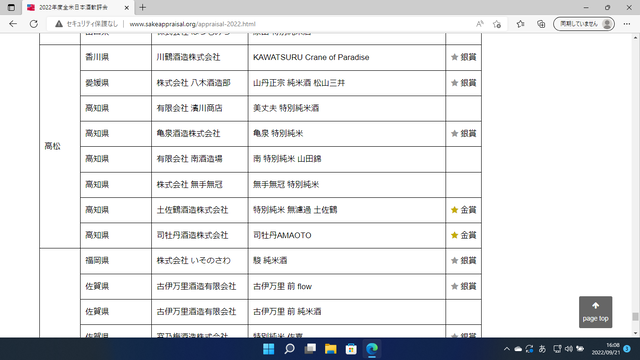This screenshot has width=640, height=360.
Task: Select 亀泉 特別純米 sake name
Action: click(x=347, y=134)
